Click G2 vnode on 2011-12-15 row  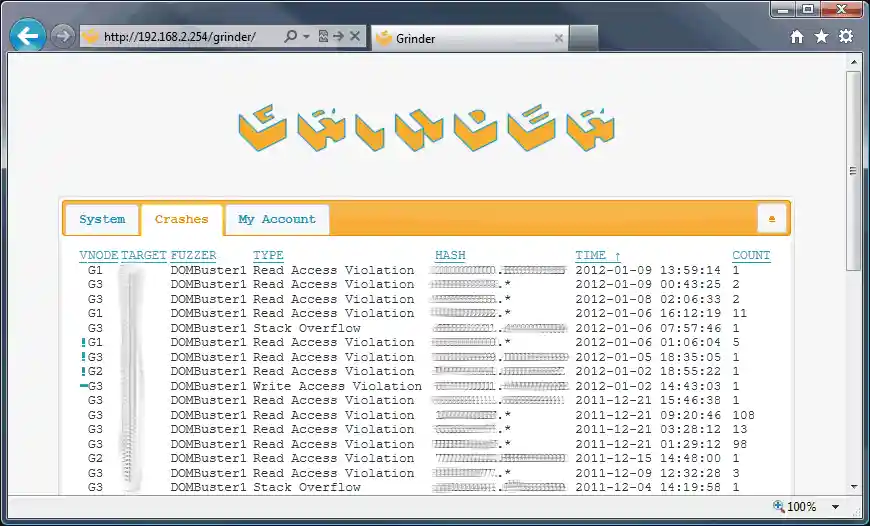click(x=95, y=458)
